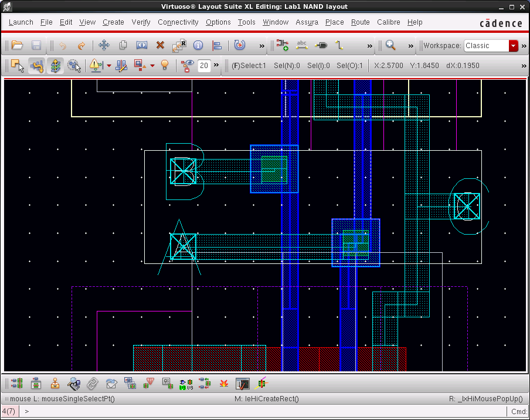Screen dimensions: 530x420
Task: Click the Sel(O):1 status text
Action: point(349,66)
